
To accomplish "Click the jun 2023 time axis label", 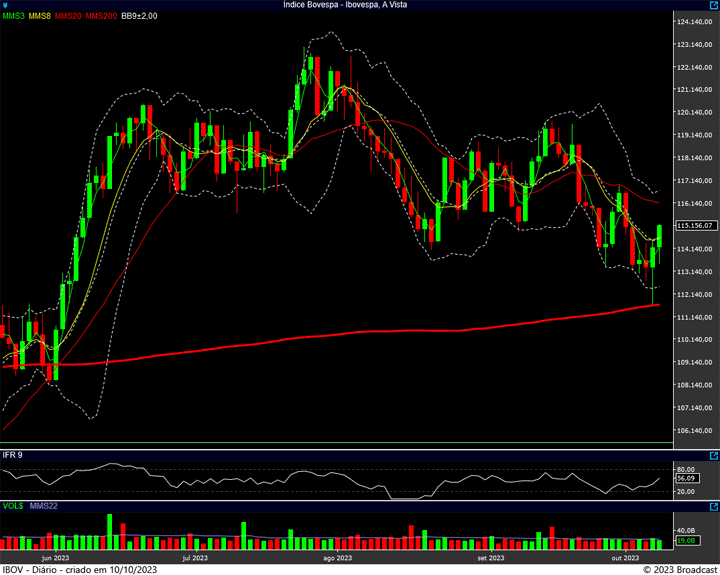I will click(x=54, y=558).
